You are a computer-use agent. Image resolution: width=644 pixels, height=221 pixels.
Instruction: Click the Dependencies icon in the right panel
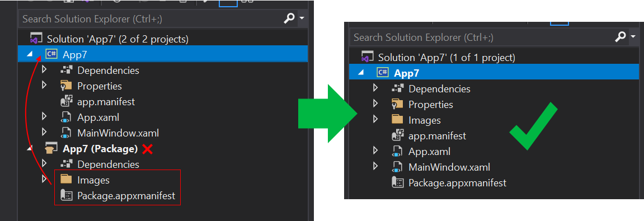pos(397,88)
